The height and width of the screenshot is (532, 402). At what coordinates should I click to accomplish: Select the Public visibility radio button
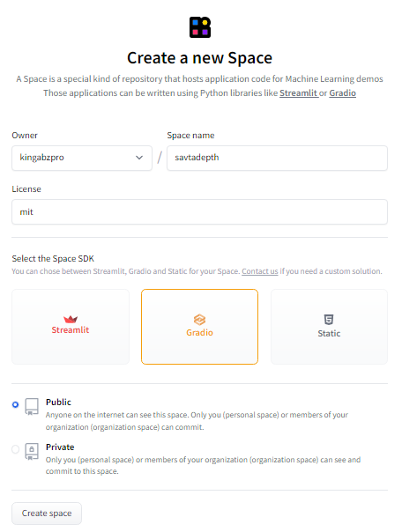[15, 404]
